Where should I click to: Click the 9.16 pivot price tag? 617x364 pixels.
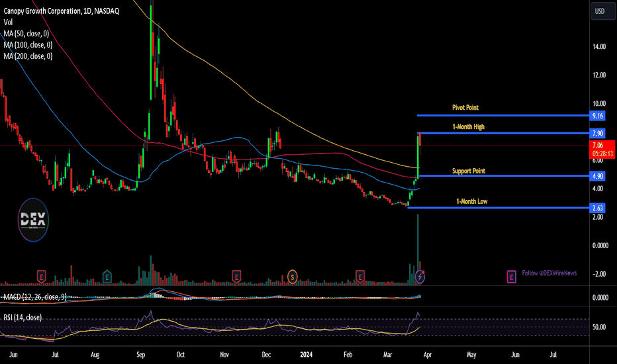[597, 116]
